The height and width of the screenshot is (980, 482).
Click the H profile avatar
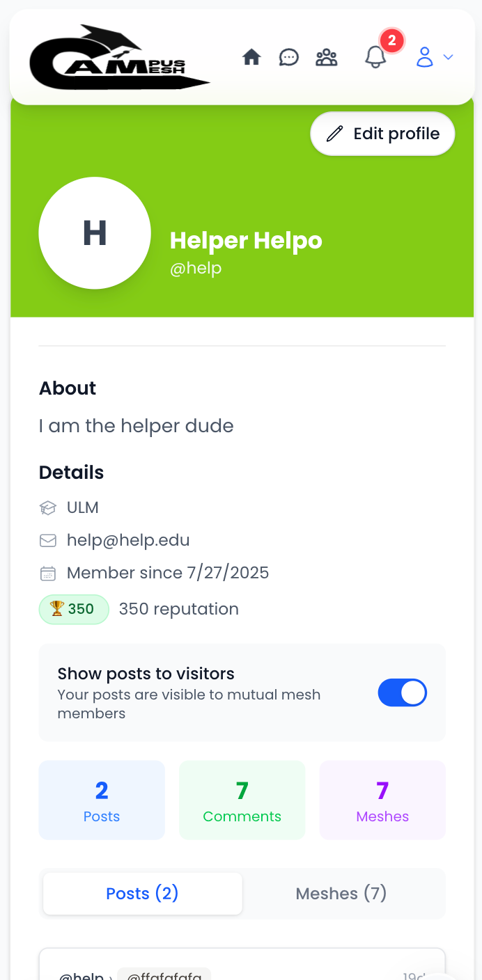[95, 233]
